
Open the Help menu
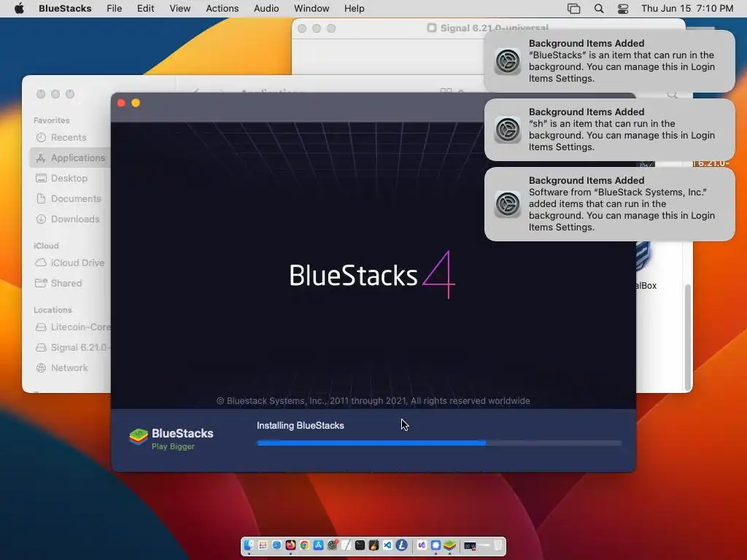coord(354,9)
